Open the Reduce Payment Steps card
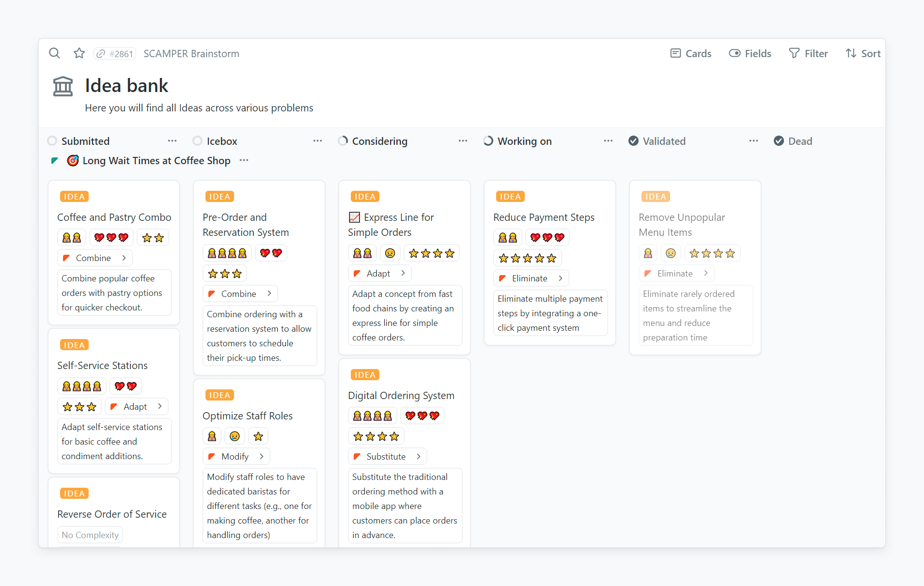Screen dimensions: 924x586 544,217
